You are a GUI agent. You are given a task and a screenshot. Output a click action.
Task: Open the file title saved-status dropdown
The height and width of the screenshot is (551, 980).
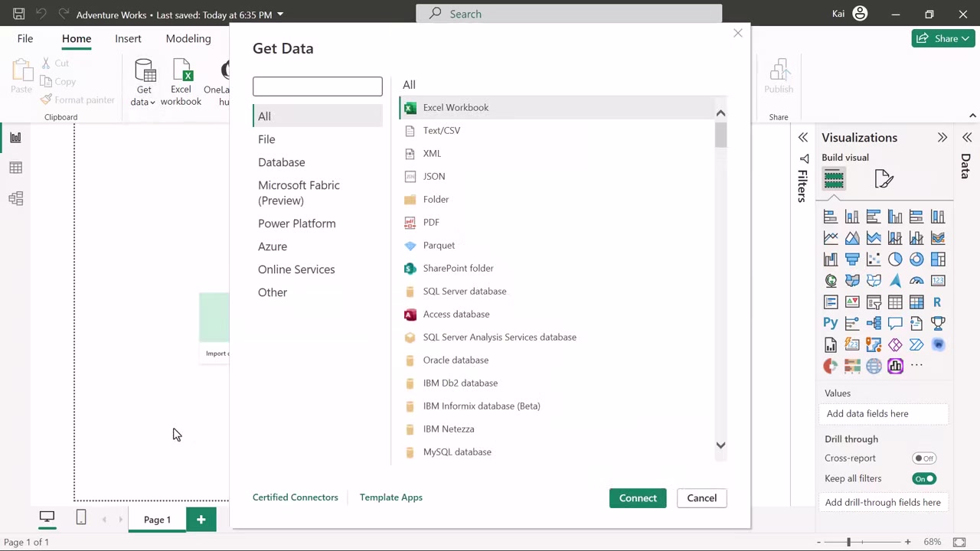tap(280, 15)
